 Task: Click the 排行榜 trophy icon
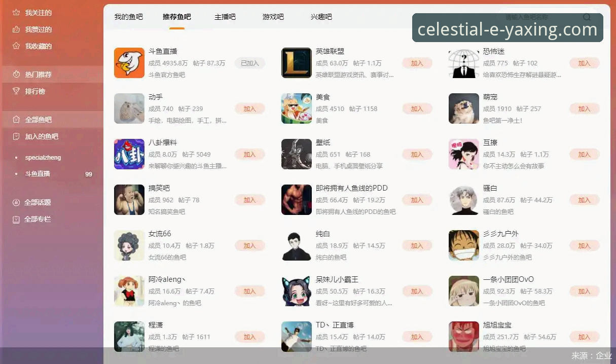coord(16,91)
